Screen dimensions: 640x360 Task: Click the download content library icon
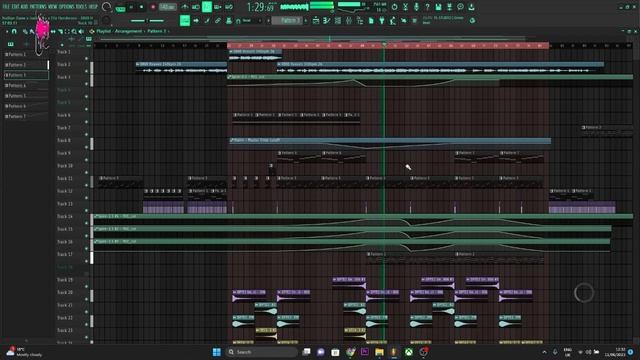tap(471, 7)
